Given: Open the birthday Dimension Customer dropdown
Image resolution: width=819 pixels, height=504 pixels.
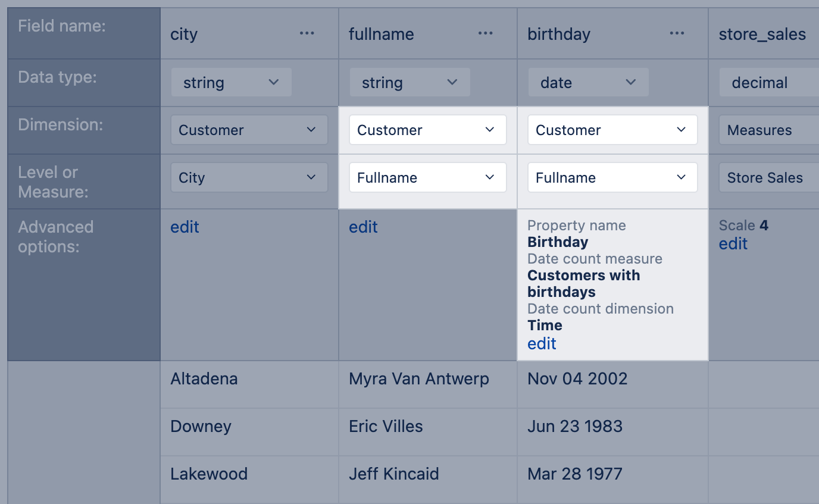Looking at the screenshot, I should [612, 130].
